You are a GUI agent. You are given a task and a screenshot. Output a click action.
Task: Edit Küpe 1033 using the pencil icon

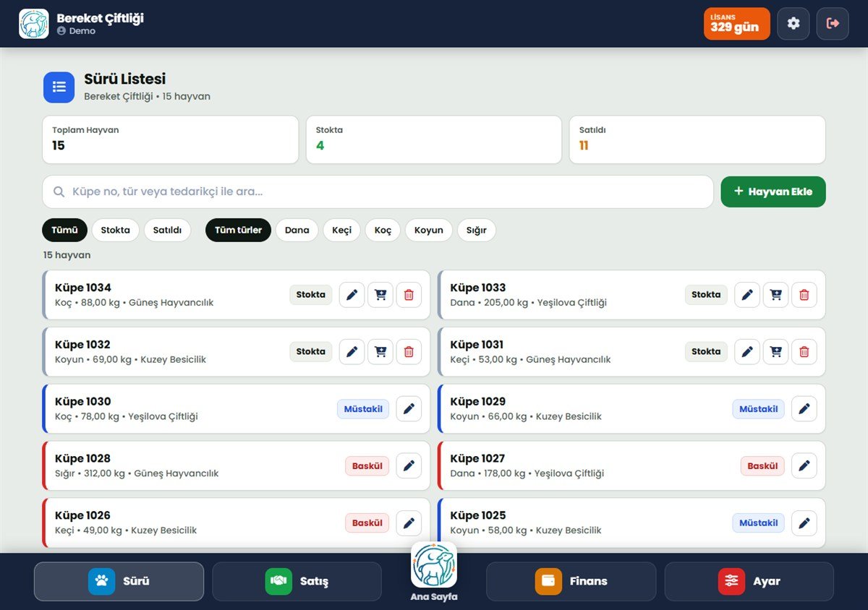coord(747,295)
